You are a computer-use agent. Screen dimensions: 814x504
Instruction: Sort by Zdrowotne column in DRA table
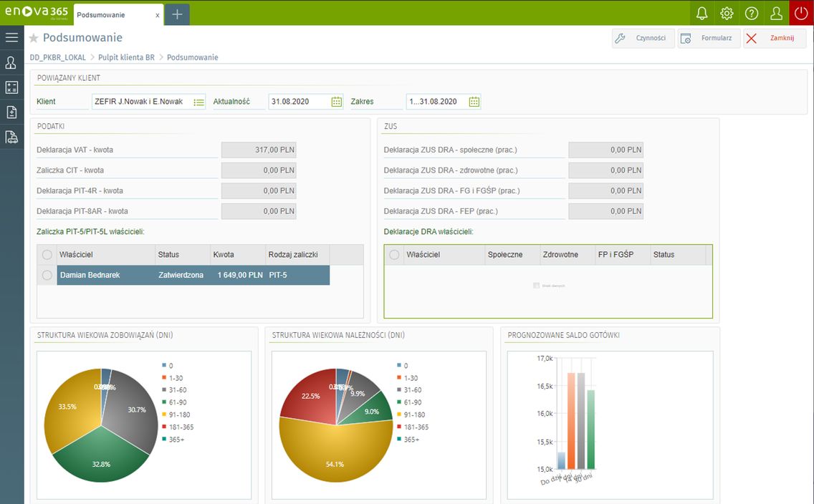568,255
